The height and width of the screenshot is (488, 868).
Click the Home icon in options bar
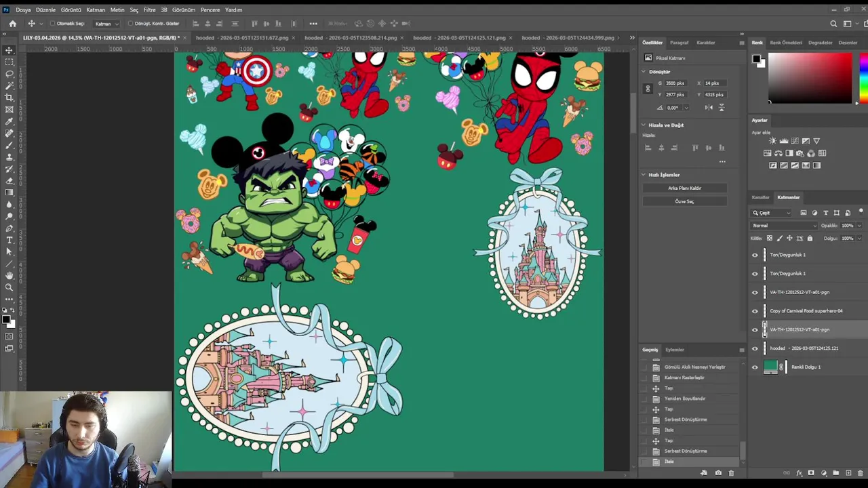12,24
